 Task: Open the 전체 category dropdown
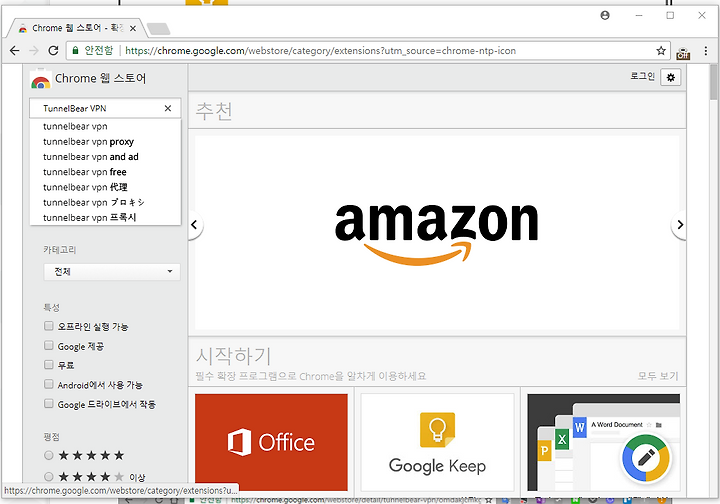[112, 272]
